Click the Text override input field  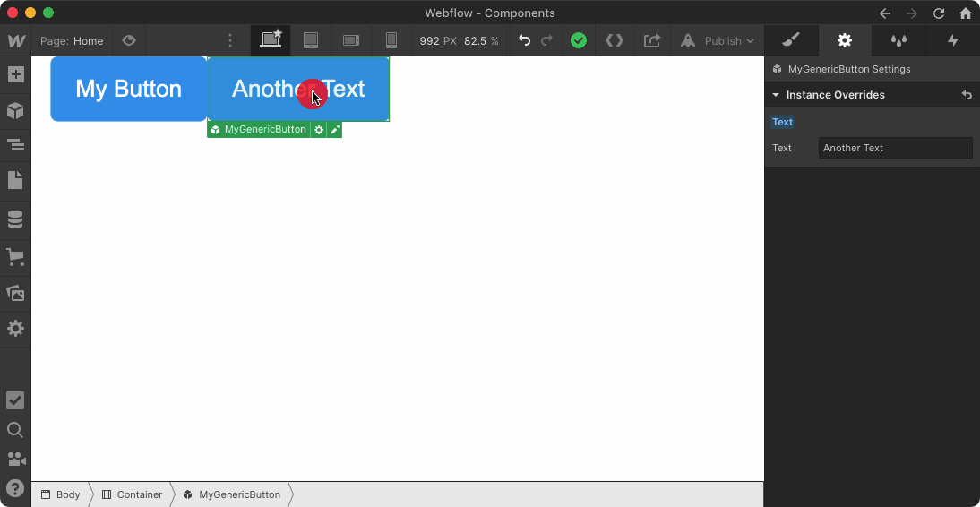tap(895, 148)
